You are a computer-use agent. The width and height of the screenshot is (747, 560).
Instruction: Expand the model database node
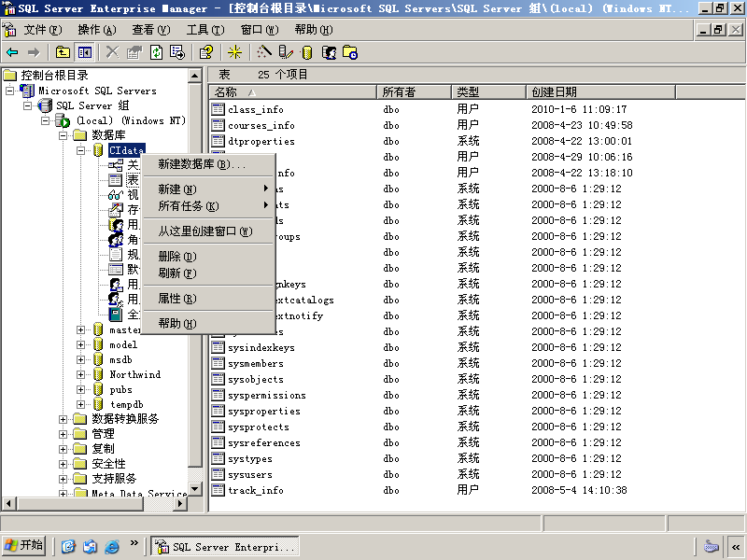80,344
